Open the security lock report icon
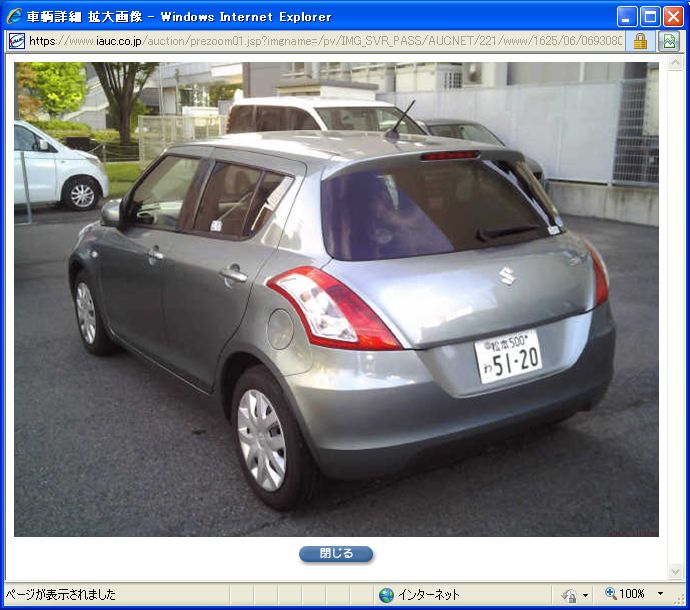This screenshot has width=690, height=610. [640, 41]
